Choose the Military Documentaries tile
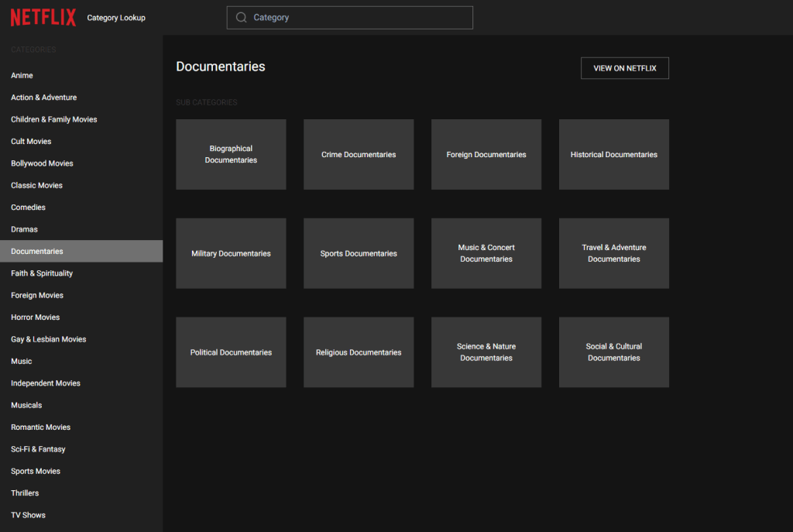 (x=231, y=253)
